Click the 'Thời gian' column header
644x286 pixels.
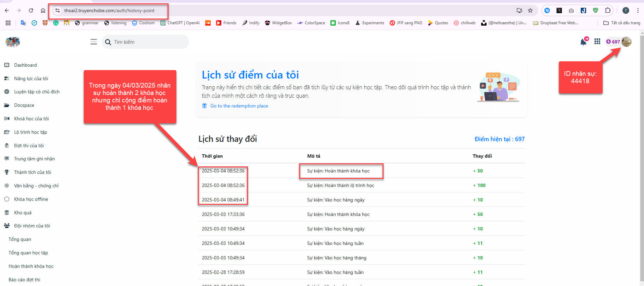pos(212,156)
